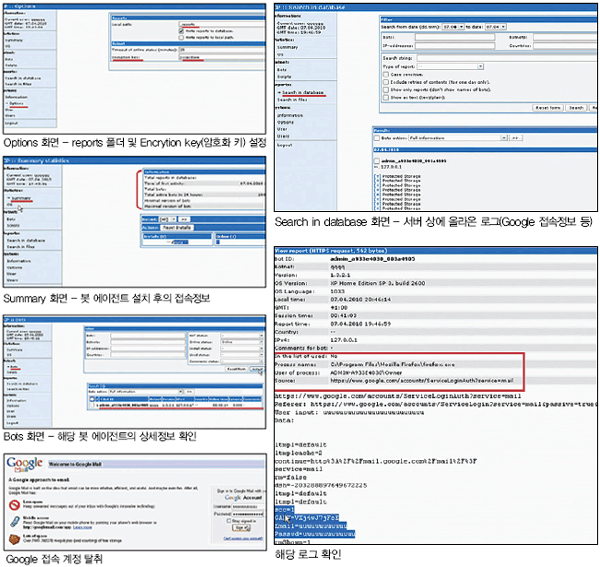Select Options in the Options window sidebar
The height and width of the screenshot is (567, 600).
pyautogui.click(x=16, y=104)
